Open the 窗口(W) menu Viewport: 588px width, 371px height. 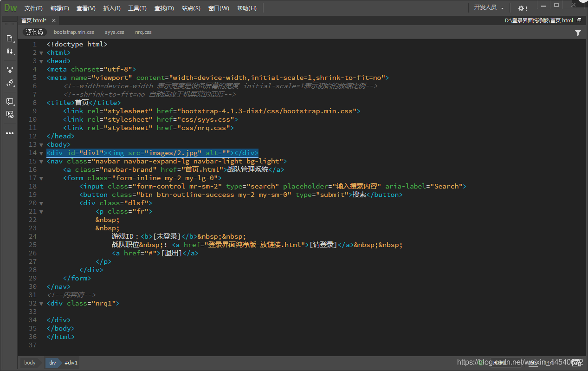point(219,8)
